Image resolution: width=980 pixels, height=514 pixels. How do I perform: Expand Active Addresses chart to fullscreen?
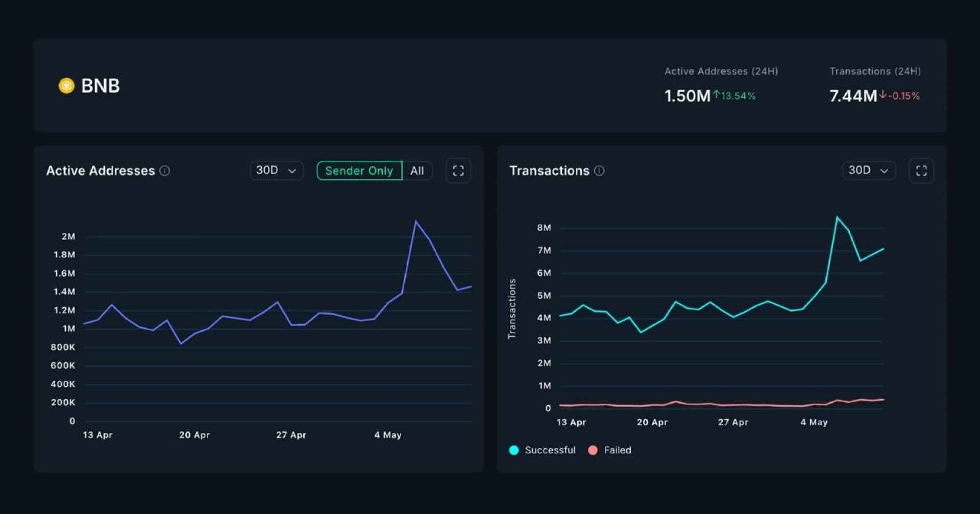458,171
